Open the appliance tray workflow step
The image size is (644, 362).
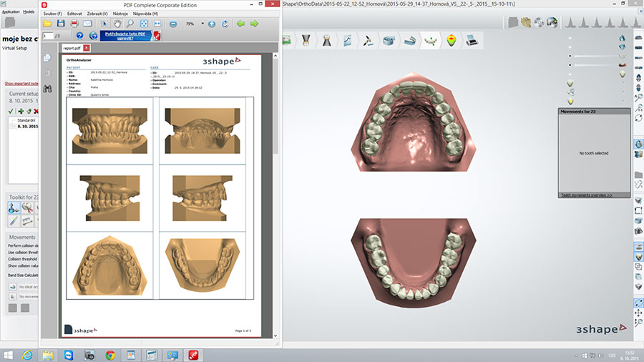(x=409, y=40)
